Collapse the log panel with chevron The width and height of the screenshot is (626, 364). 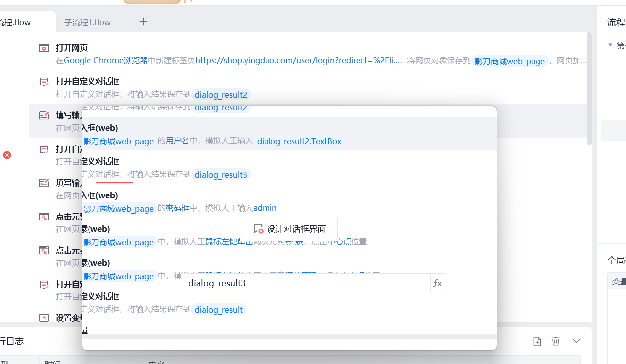[576, 341]
